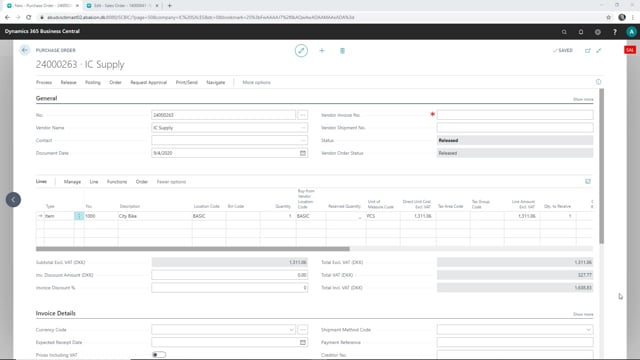Image resolution: width=640 pixels, height=360 pixels.
Task: Click the left collapse chevron circle
Action: 13,200
